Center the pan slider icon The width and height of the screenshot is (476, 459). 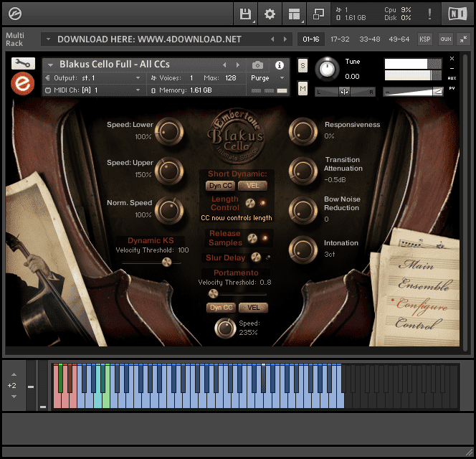[344, 91]
